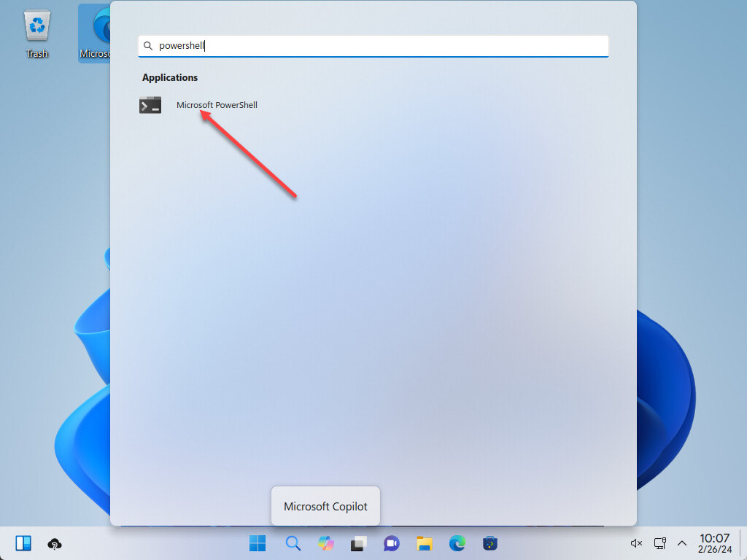The height and width of the screenshot is (560, 747).
Task: Open Microsoft Store from the taskbar
Action: pos(490,543)
